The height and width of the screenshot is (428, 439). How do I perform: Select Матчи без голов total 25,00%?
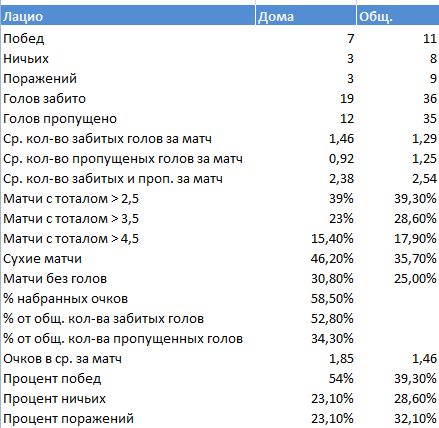click(415, 279)
